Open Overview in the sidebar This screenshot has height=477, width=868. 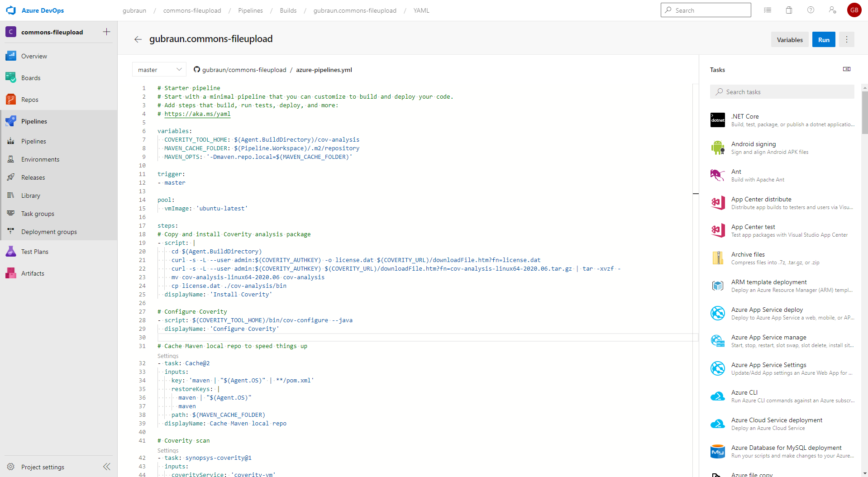point(59,56)
